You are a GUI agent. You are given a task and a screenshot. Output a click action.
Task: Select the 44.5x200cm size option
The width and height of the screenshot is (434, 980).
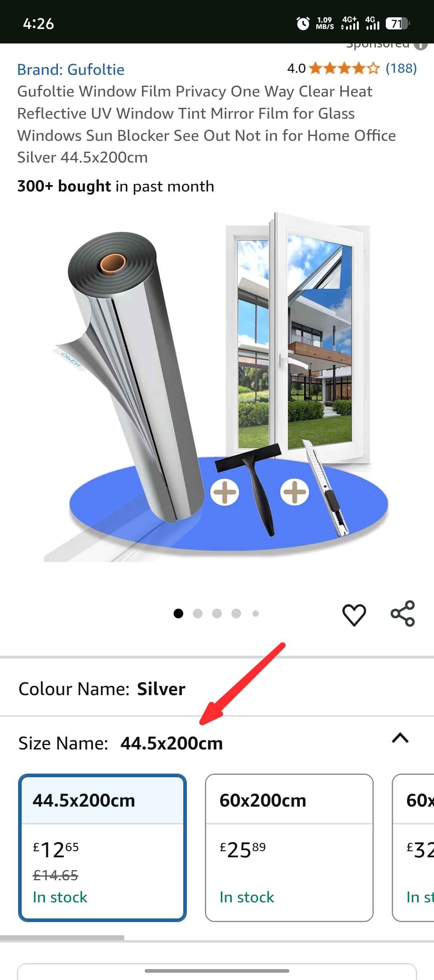(x=102, y=848)
